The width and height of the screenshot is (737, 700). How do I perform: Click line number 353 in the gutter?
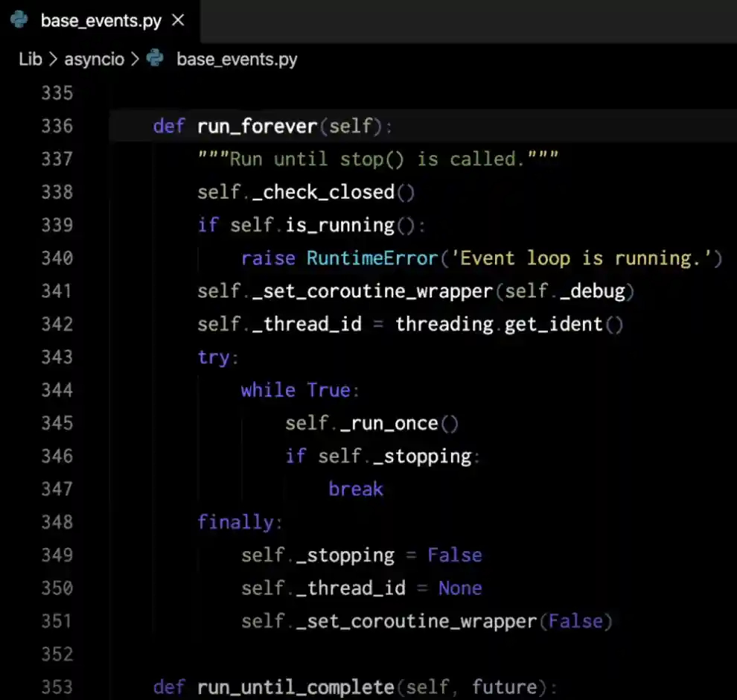tap(57, 687)
